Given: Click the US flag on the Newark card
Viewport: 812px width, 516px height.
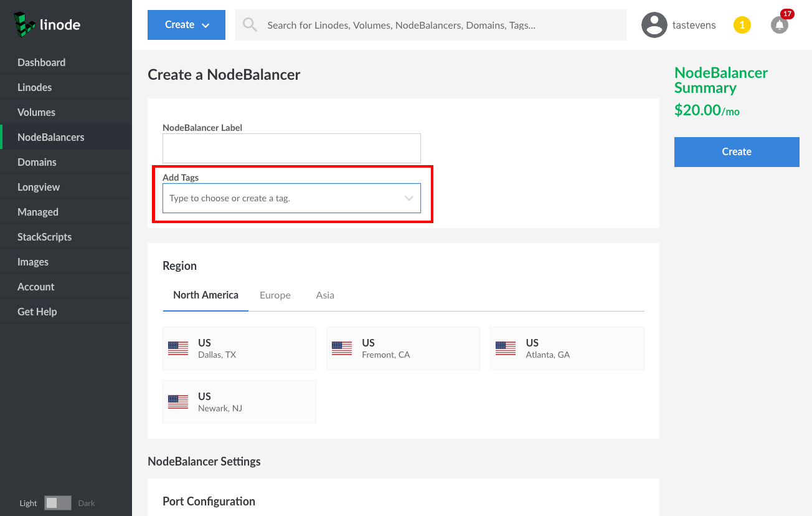Looking at the screenshot, I should [x=177, y=402].
